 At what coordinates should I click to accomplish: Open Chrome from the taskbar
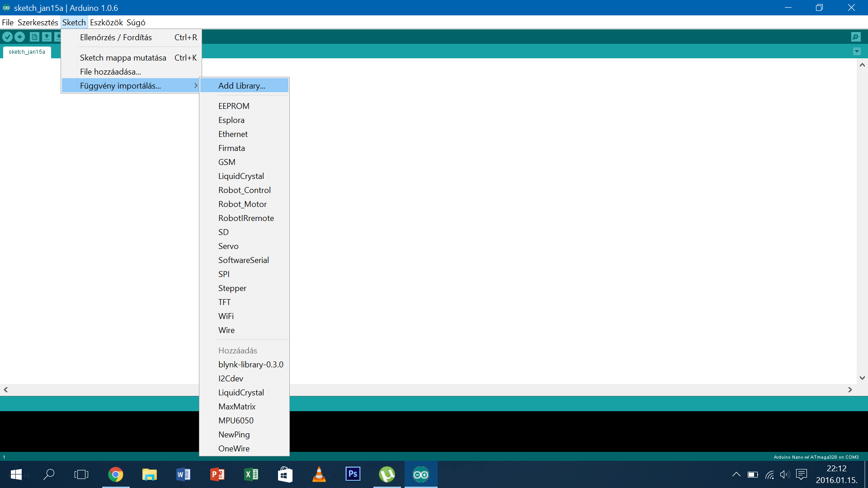click(116, 474)
